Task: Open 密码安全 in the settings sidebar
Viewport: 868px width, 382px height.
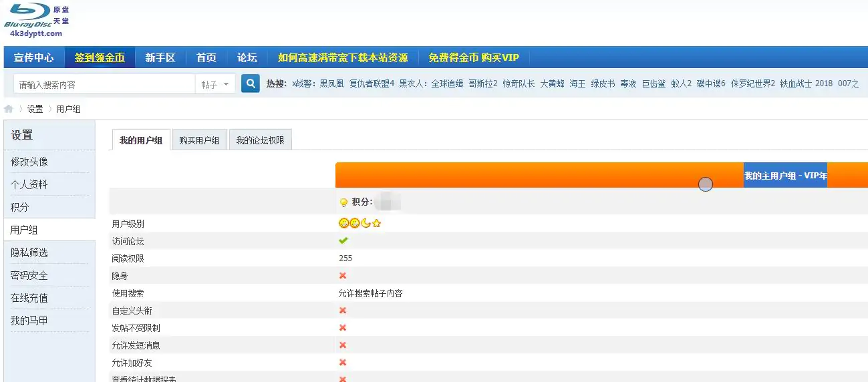Action: point(29,275)
